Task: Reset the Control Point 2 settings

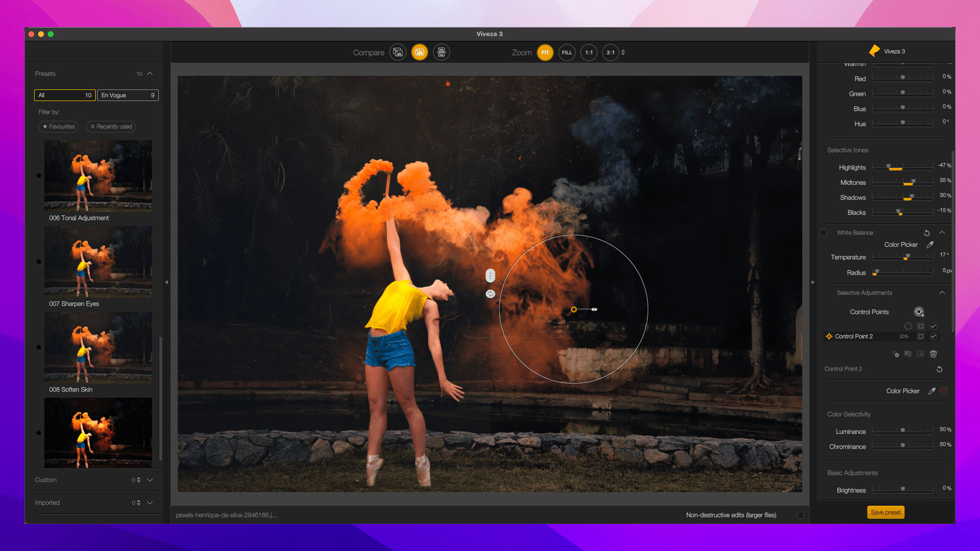Action: tap(939, 369)
